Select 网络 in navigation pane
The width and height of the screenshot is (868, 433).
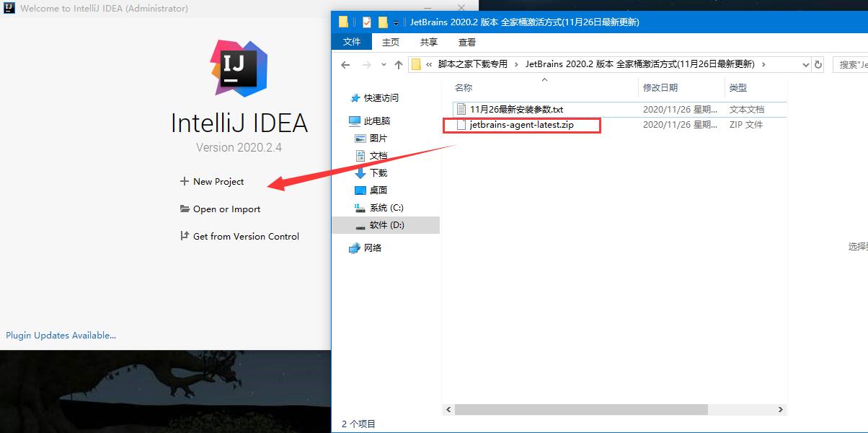click(373, 248)
